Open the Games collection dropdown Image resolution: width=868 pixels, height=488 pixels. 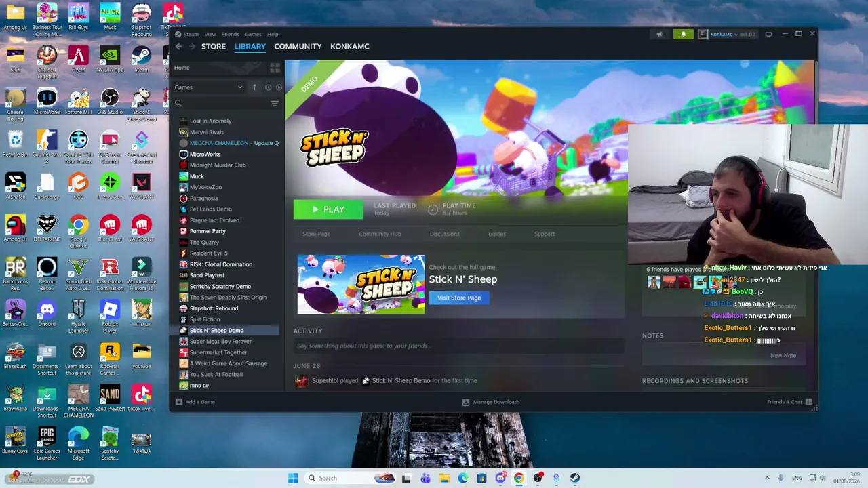(208, 87)
